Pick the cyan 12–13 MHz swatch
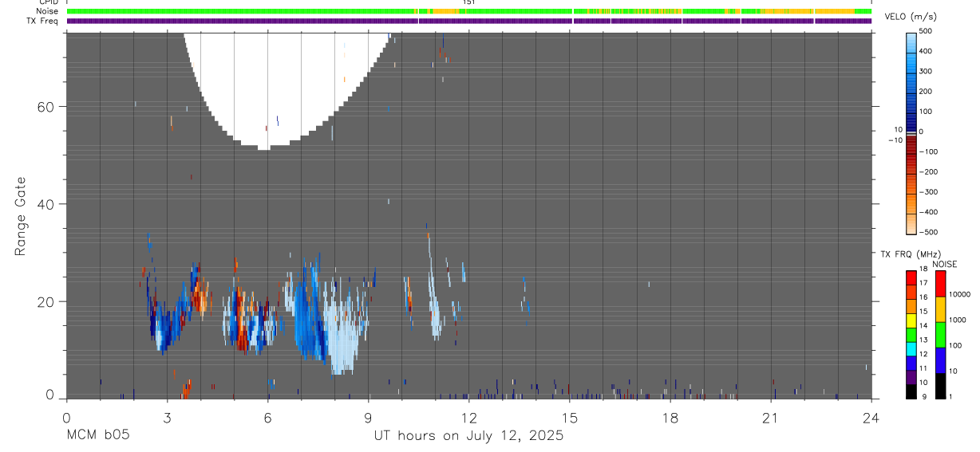The width and height of the screenshot is (980, 452). (x=911, y=349)
